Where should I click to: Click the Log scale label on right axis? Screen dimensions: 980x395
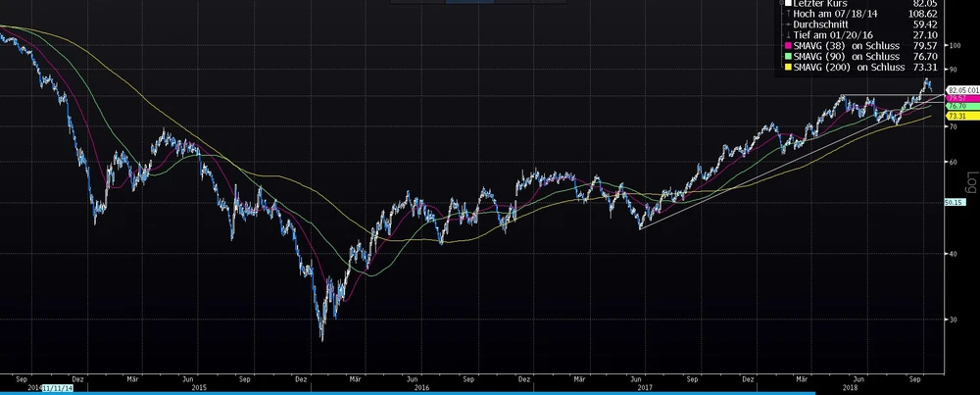tap(971, 181)
